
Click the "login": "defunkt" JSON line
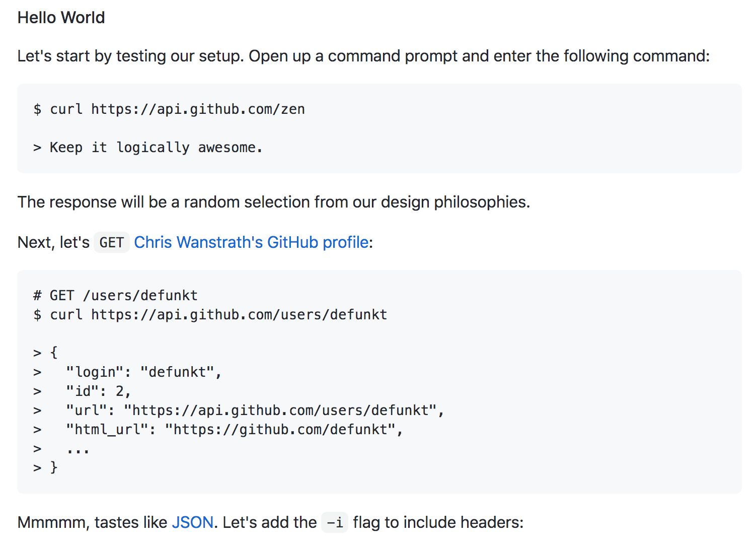click(x=143, y=372)
